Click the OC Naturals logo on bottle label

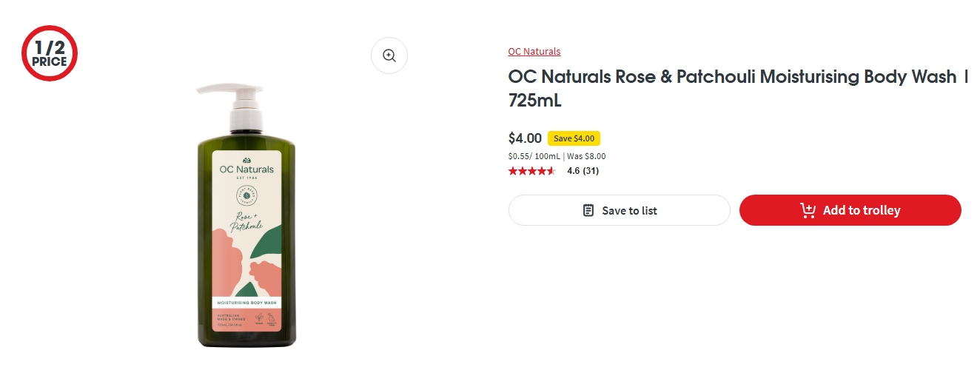246,168
